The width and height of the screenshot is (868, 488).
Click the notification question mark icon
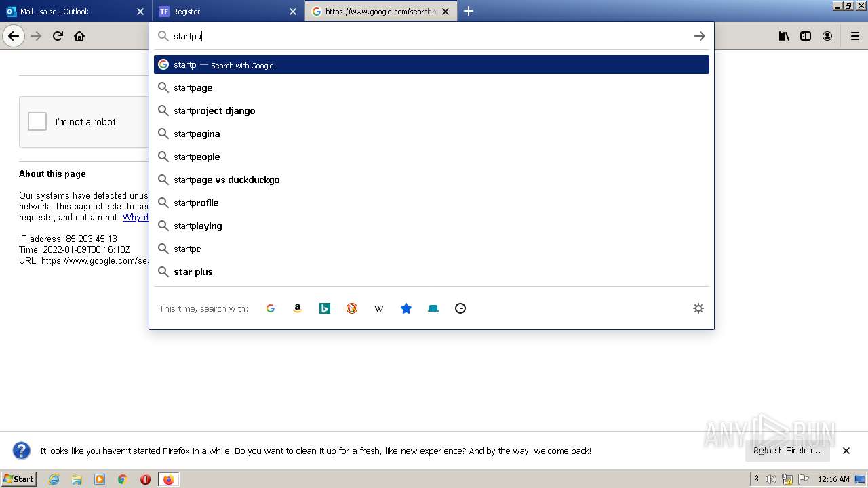tap(22, 451)
